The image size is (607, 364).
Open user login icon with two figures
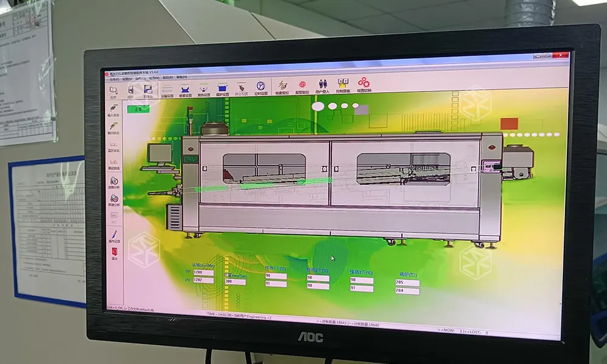(x=322, y=85)
